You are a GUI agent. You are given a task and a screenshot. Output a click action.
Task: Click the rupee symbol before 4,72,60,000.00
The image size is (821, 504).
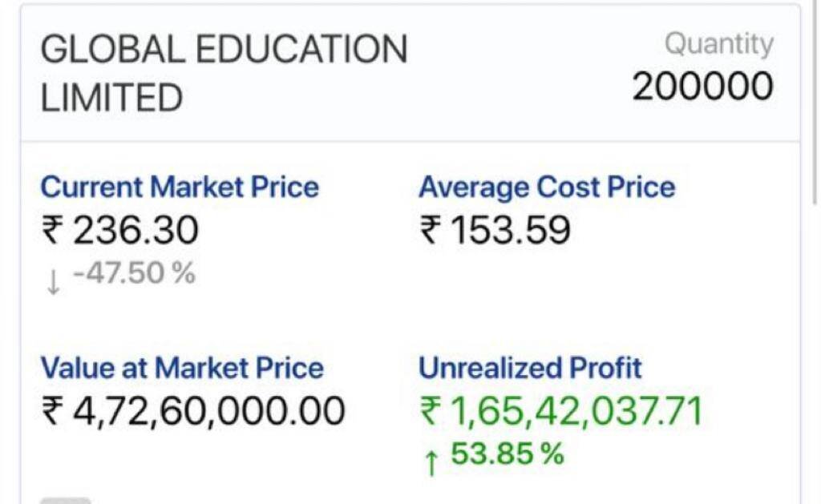tap(55, 411)
